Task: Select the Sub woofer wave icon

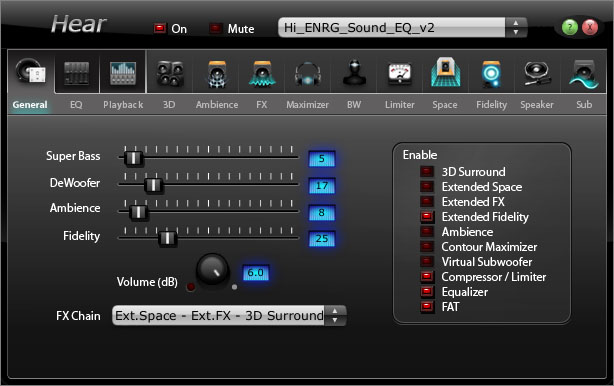Action: [584, 74]
